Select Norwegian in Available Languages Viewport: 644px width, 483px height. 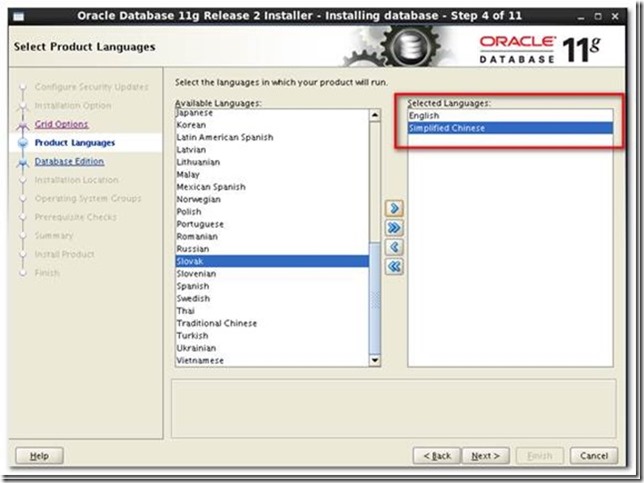point(272,199)
